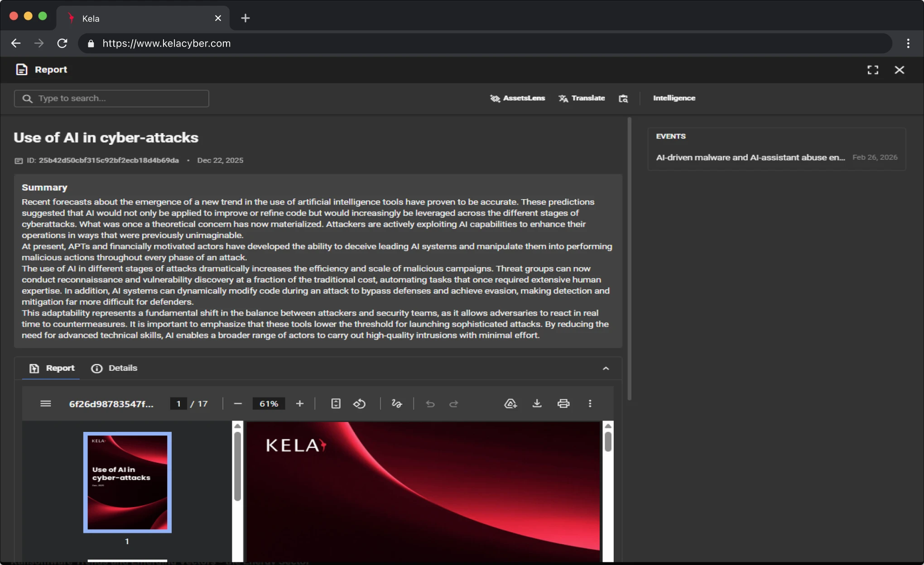Click the Feb 26, 2026 event date
The width and height of the screenshot is (924, 565).
pyautogui.click(x=875, y=157)
